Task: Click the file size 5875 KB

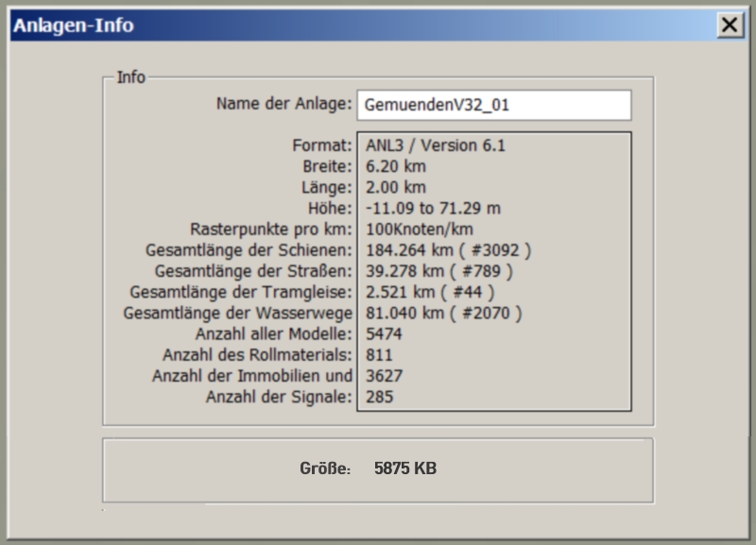Action: tap(405, 468)
